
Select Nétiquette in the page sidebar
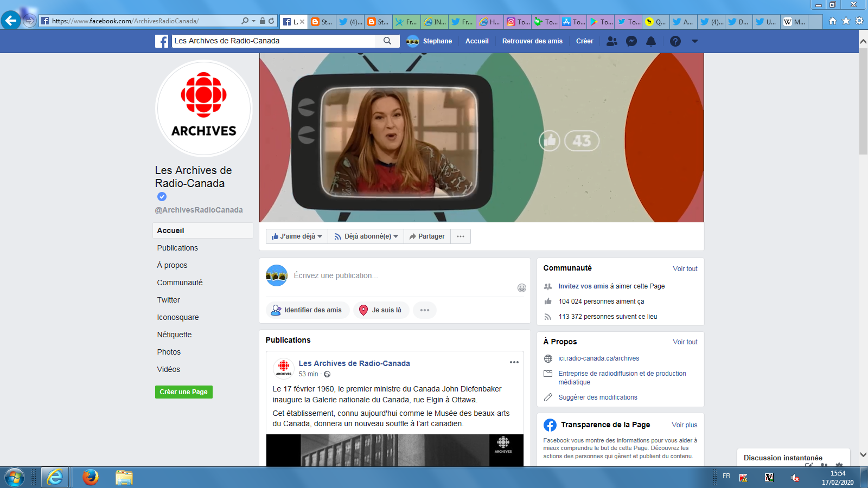tap(174, 335)
